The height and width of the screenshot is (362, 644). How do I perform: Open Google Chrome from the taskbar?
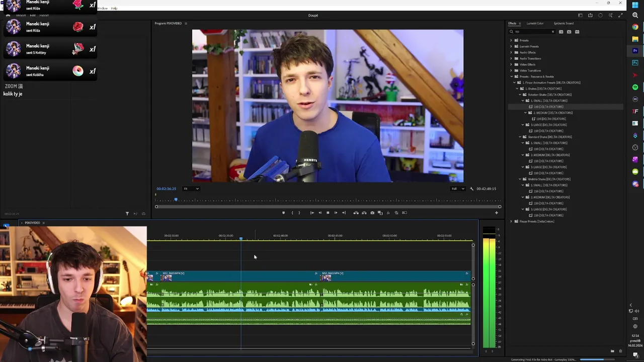tap(635, 27)
